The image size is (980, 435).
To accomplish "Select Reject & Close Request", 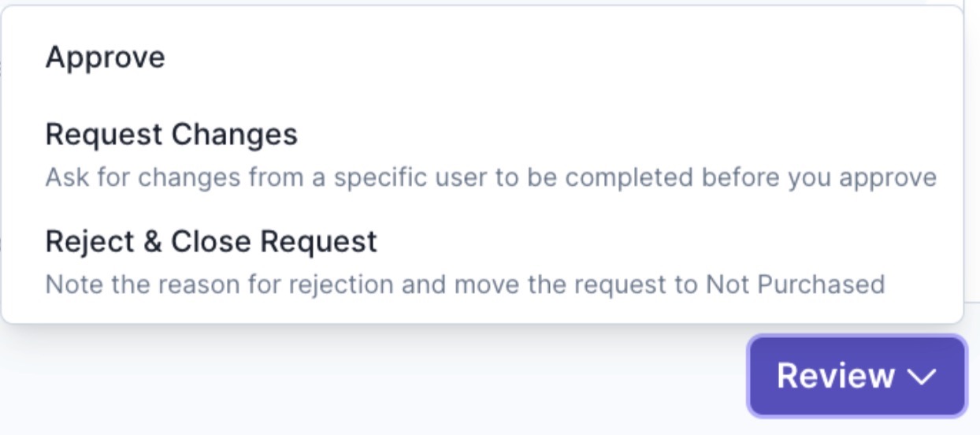I will point(482,262).
